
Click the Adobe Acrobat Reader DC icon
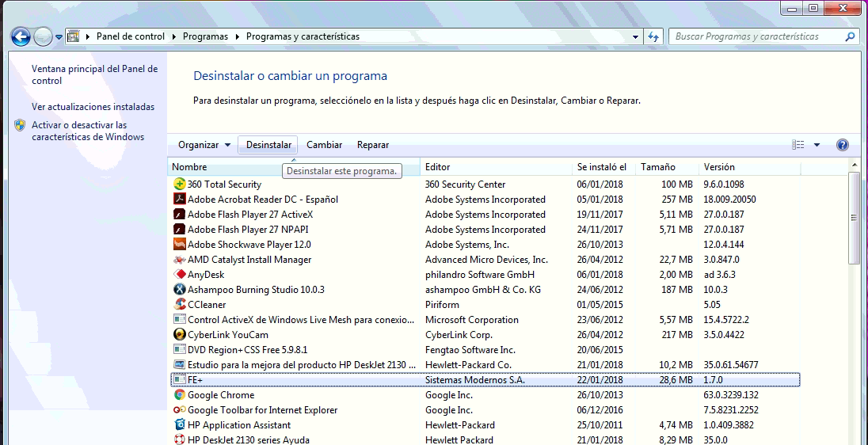[x=179, y=200]
